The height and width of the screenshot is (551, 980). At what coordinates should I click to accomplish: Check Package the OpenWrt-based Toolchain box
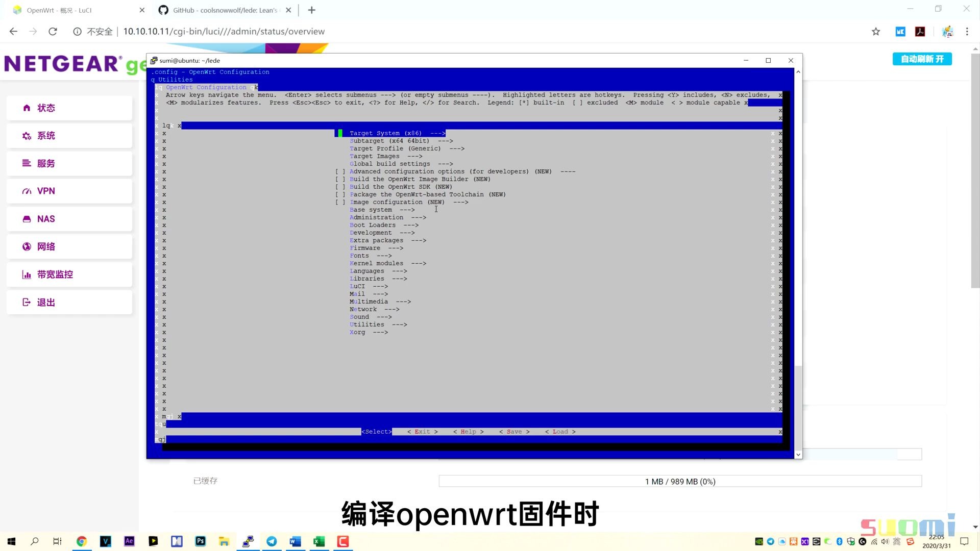point(340,194)
